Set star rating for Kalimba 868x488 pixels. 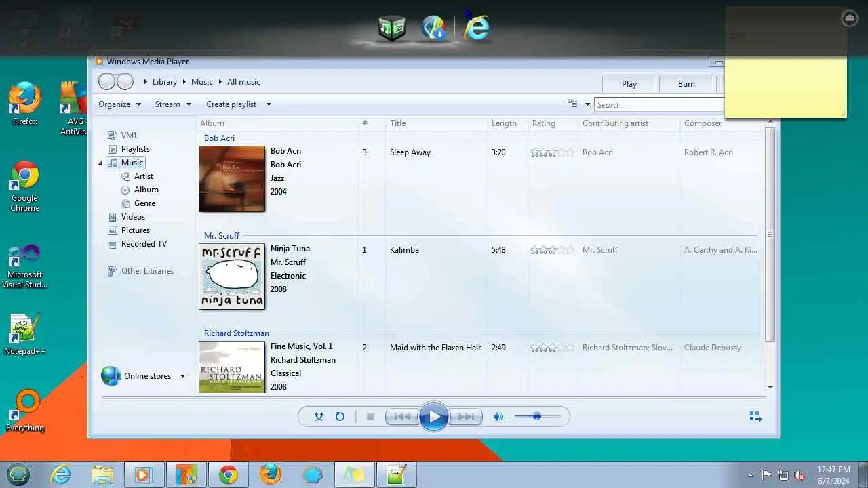553,250
